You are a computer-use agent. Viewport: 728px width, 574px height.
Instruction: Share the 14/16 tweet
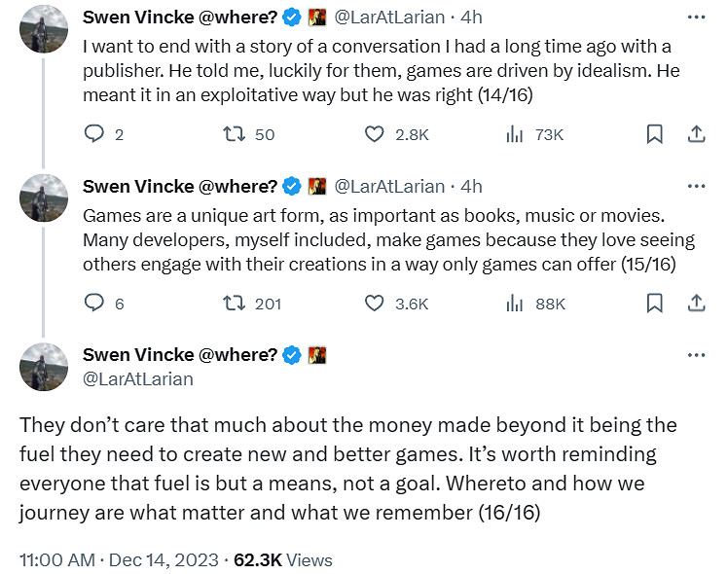697,134
